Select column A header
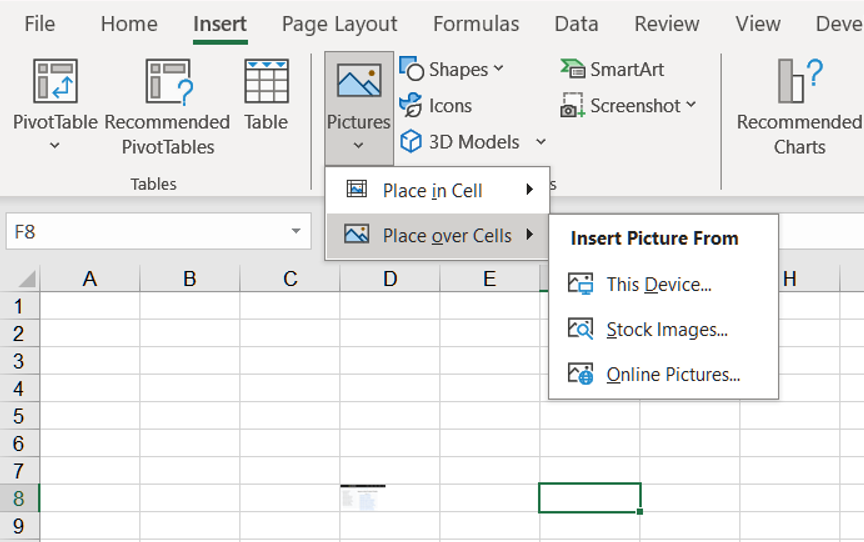The width and height of the screenshot is (864, 542). [90, 279]
